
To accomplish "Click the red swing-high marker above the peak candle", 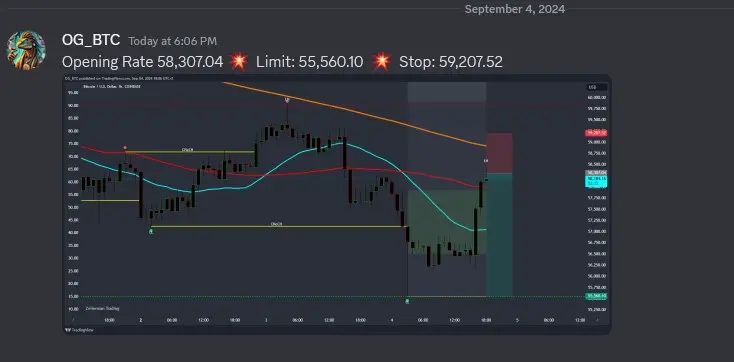I will pos(287,100).
